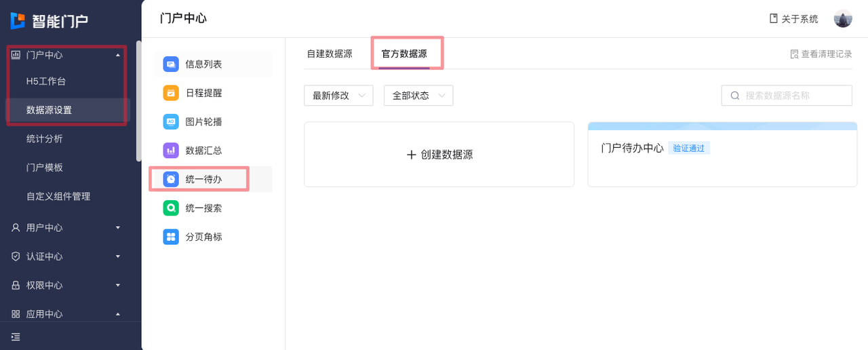Click the 统一搜索 green search icon

(x=171, y=208)
